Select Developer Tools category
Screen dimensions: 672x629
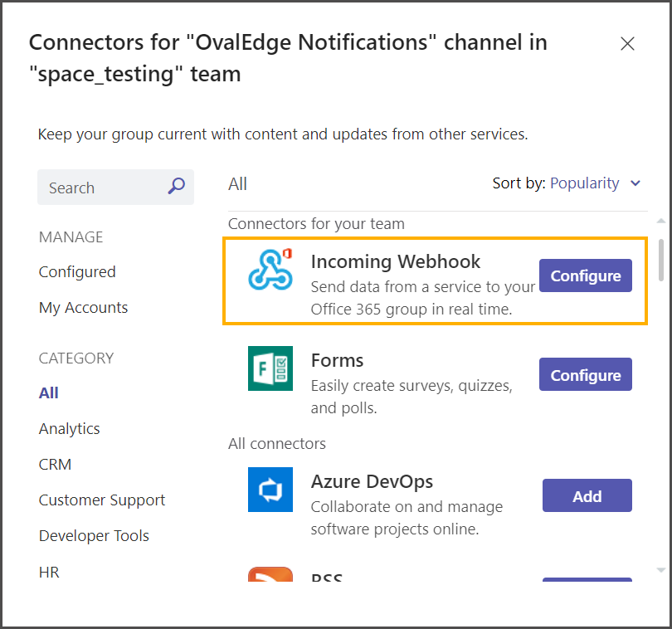click(94, 536)
